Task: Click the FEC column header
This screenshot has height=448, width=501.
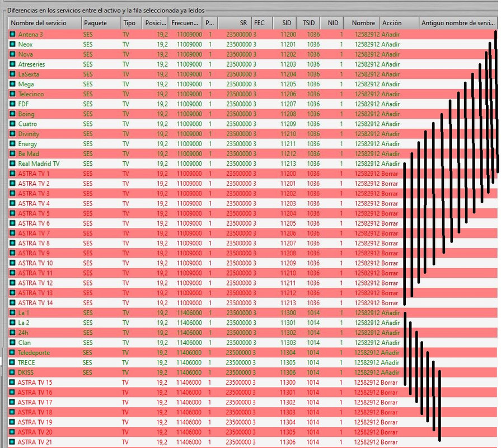Action: click(x=262, y=23)
